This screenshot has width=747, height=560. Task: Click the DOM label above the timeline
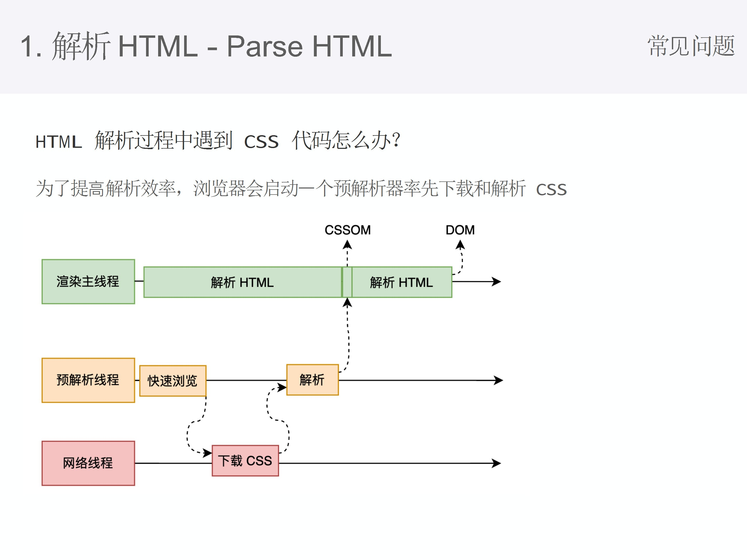pos(461,231)
